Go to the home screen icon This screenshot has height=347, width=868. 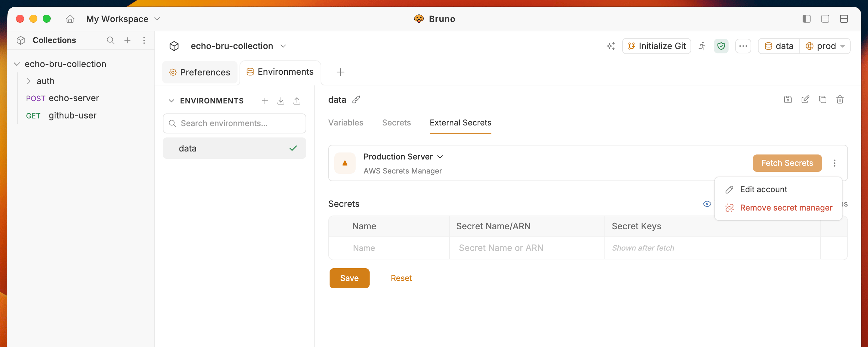(70, 19)
